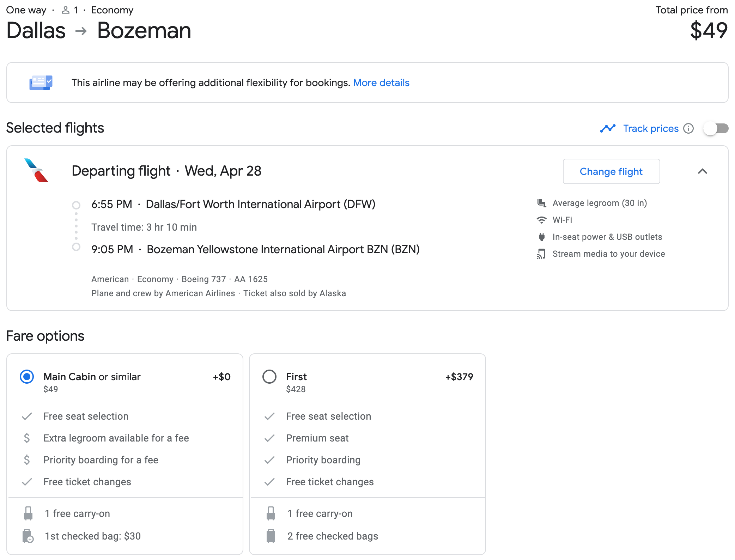Click the in-seat power plug icon
This screenshot has width=735, height=560.
(541, 237)
